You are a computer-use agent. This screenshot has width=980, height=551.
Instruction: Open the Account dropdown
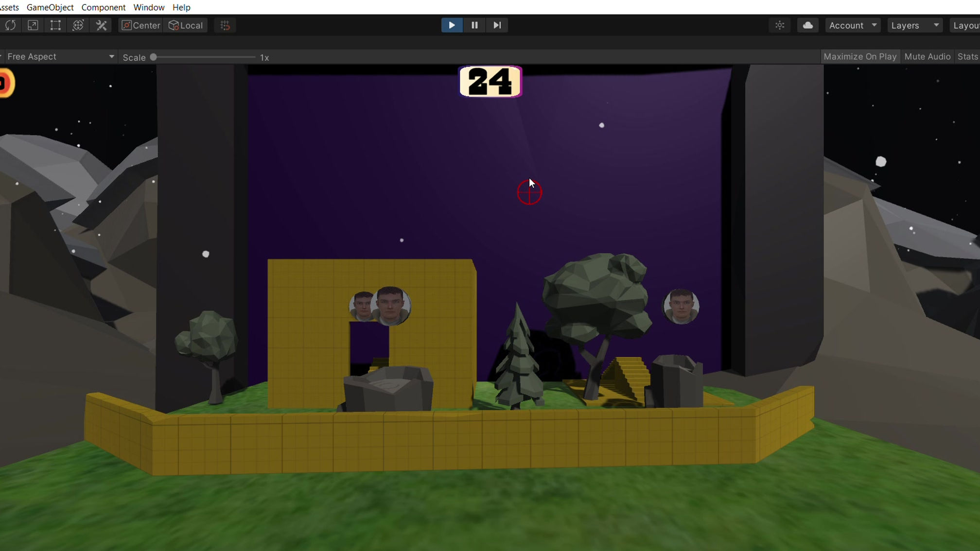point(853,25)
